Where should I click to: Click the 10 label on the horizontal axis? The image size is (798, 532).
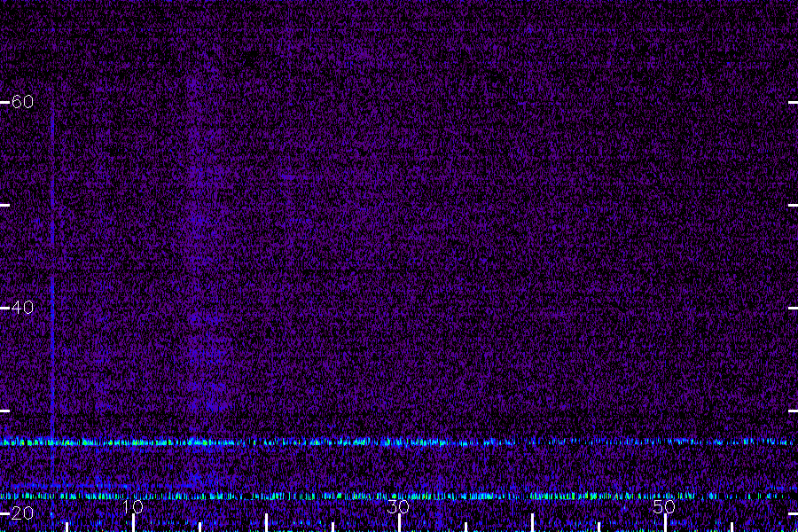coord(133,506)
